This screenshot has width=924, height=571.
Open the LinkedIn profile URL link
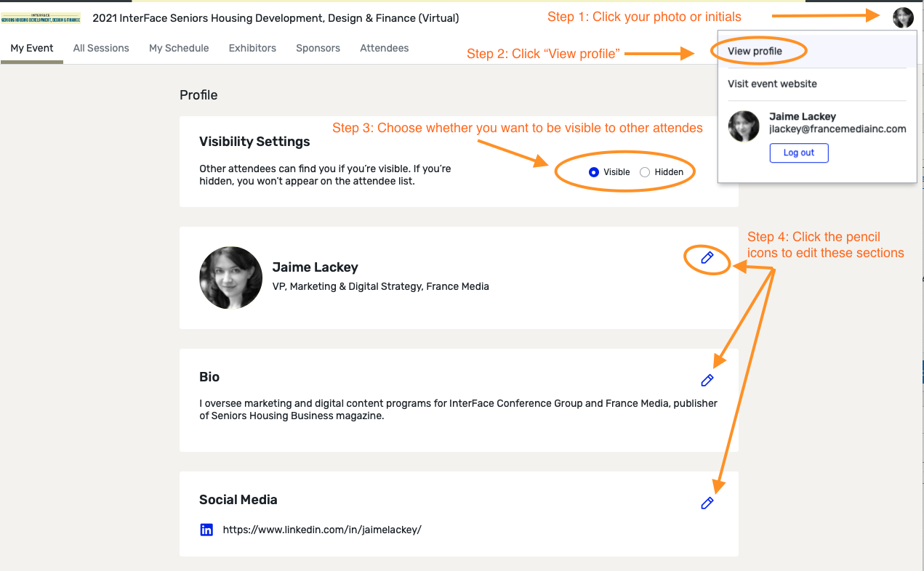[322, 530]
